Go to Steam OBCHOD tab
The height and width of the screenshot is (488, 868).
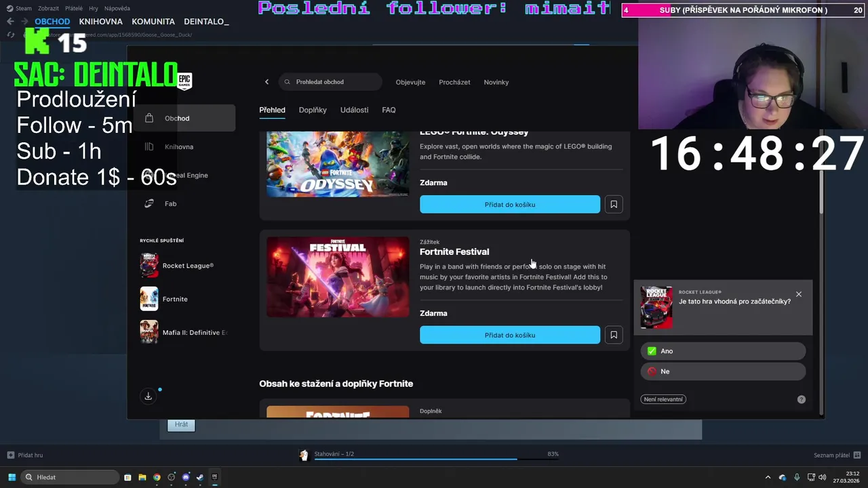point(52,22)
